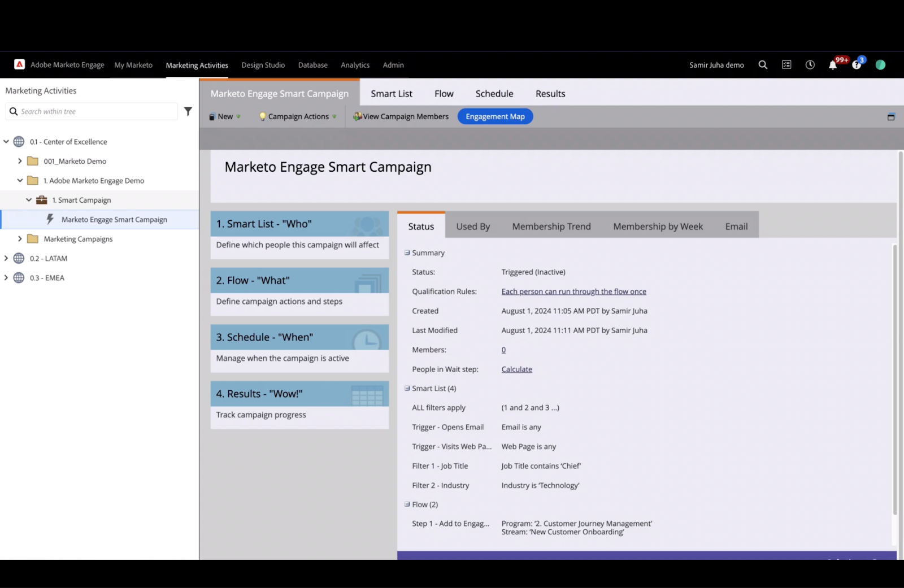This screenshot has width=904, height=588.
Task: Click the lightbulb Campaign Actions icon
Action: pyautogui.click(x=262, y=116)
